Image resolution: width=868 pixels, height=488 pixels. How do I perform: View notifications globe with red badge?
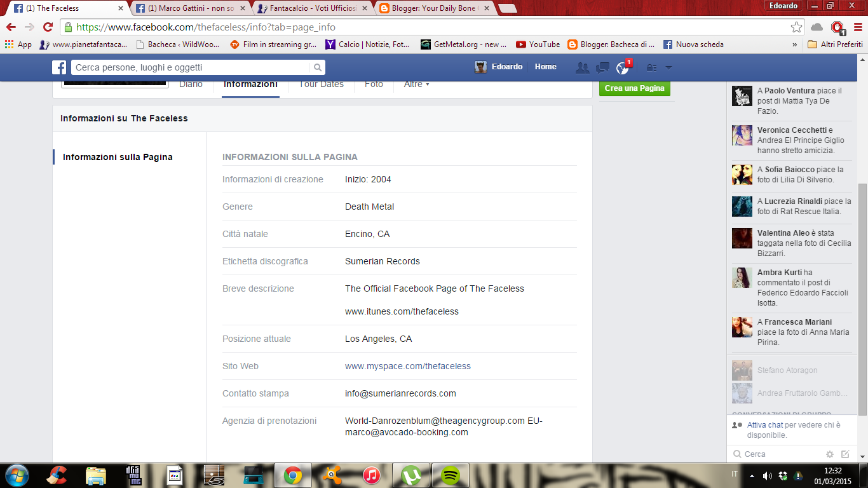coord(623,67)
